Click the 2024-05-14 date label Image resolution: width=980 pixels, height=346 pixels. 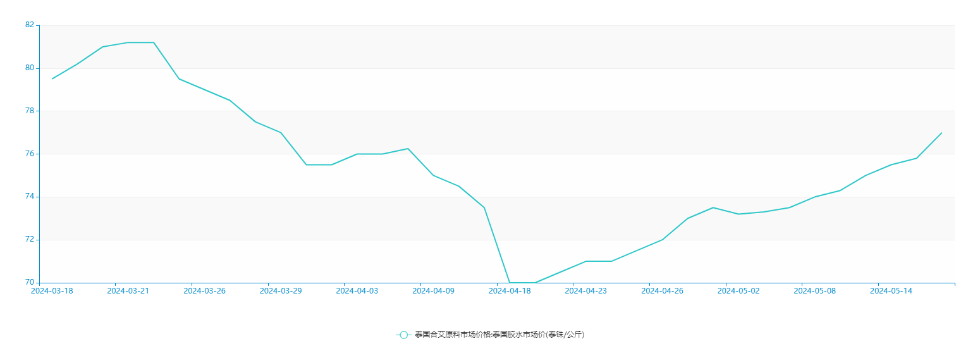click(x=891, y=291)
